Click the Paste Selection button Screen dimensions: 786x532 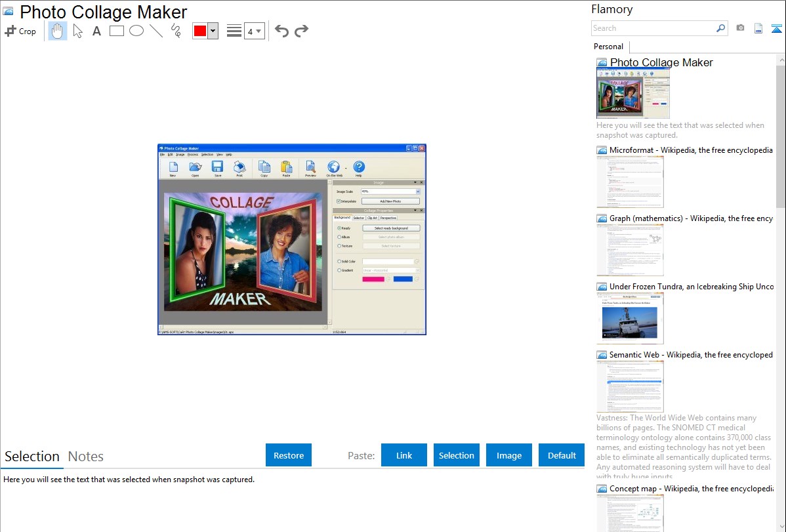(x=456, y=455)
